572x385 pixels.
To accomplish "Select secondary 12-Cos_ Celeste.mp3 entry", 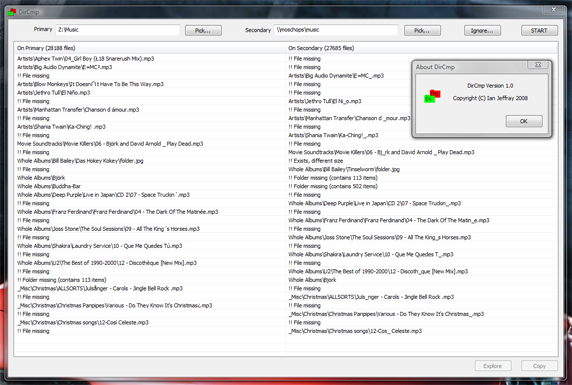I will pos(355,331).
